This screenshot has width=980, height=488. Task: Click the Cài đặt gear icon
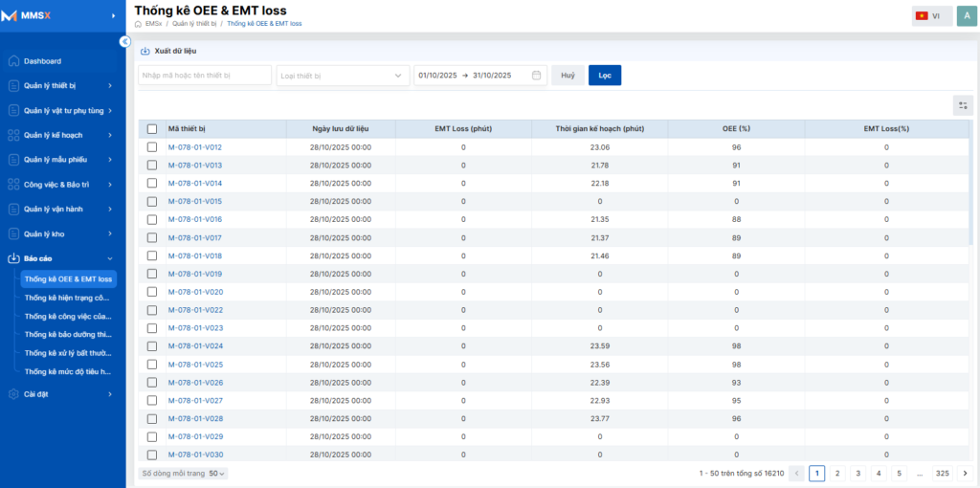pos(13,394)
